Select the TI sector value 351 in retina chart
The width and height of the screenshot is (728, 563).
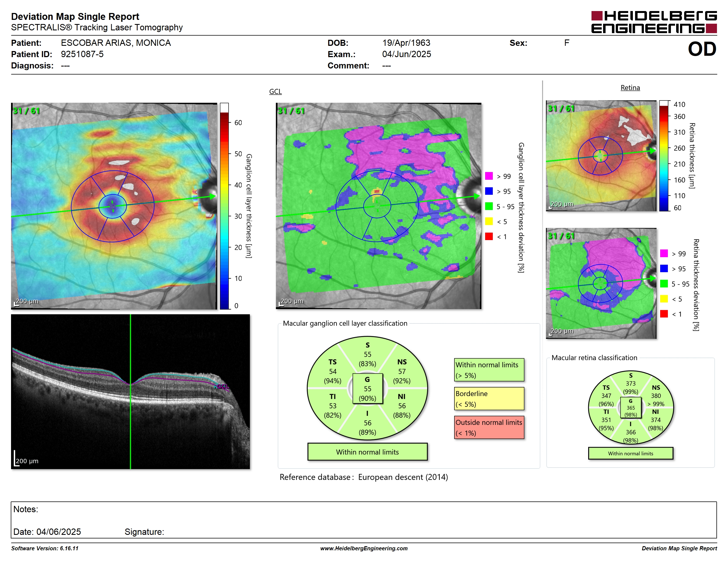point(606,420)
